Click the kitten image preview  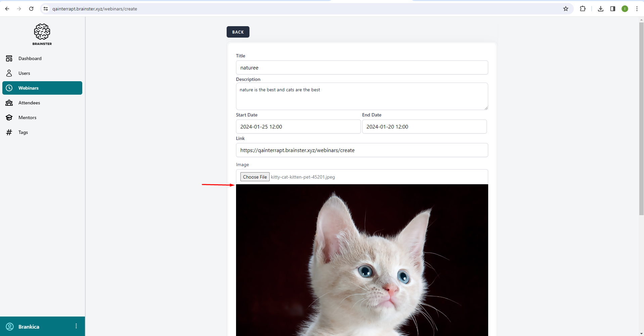tap(362, 260)
